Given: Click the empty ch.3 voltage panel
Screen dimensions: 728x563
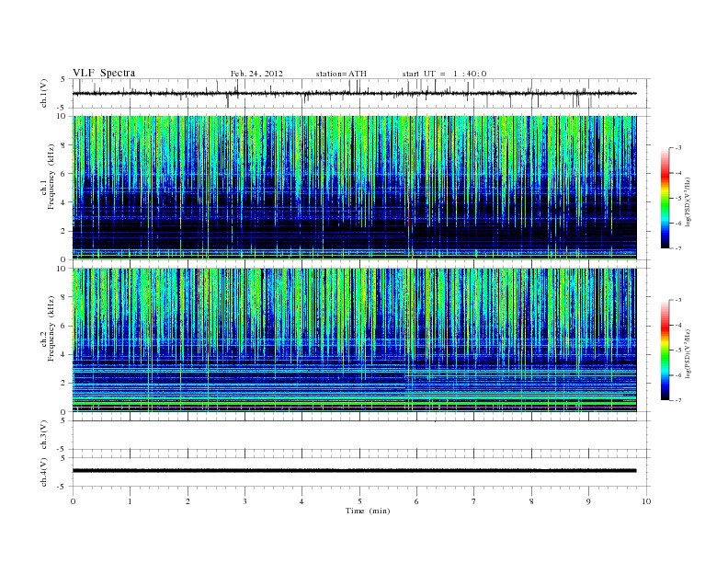Looking at the screenshot, I should click(x=360, y=435).
